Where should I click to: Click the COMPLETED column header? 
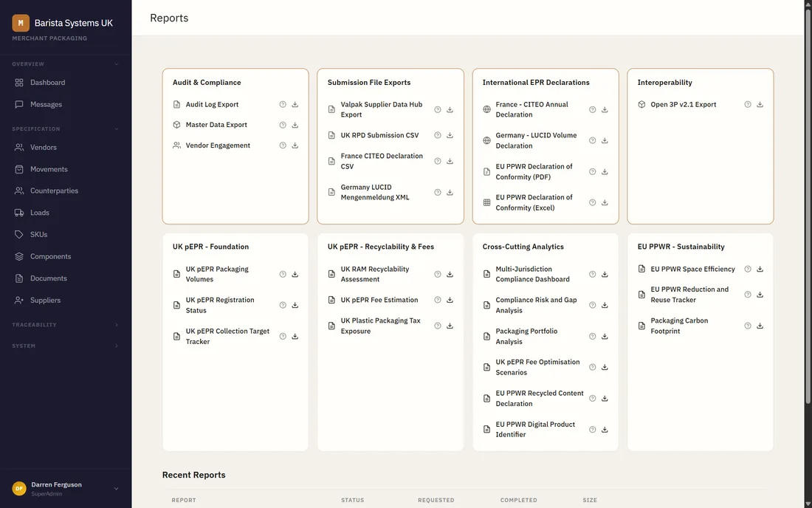point(518,500)
